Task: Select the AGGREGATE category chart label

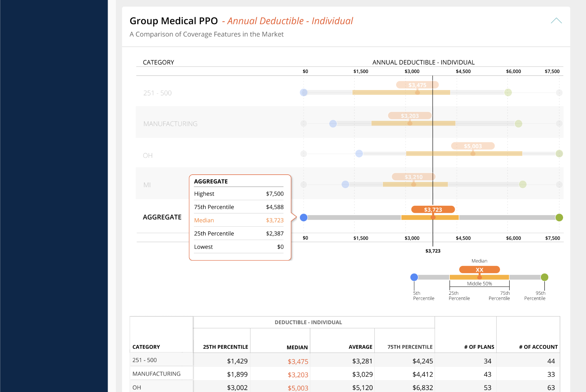Action: tap(162, 217)
